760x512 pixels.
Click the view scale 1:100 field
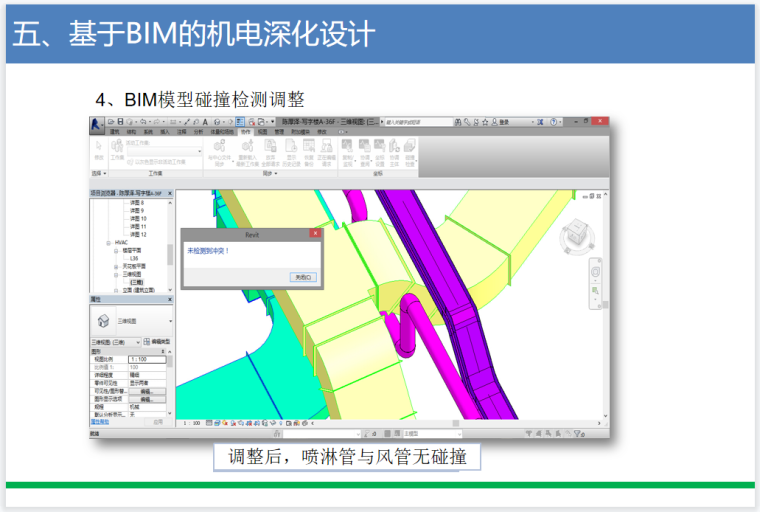click(x=145, y=358)
